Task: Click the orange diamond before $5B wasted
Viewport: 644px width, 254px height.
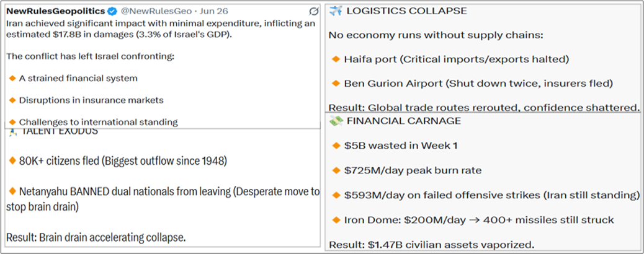Action: [336, 146]
